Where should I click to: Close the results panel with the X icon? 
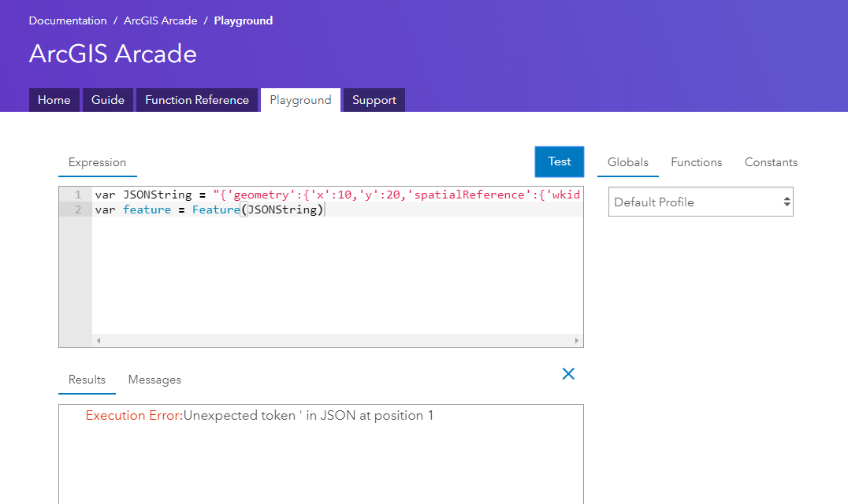568,374
